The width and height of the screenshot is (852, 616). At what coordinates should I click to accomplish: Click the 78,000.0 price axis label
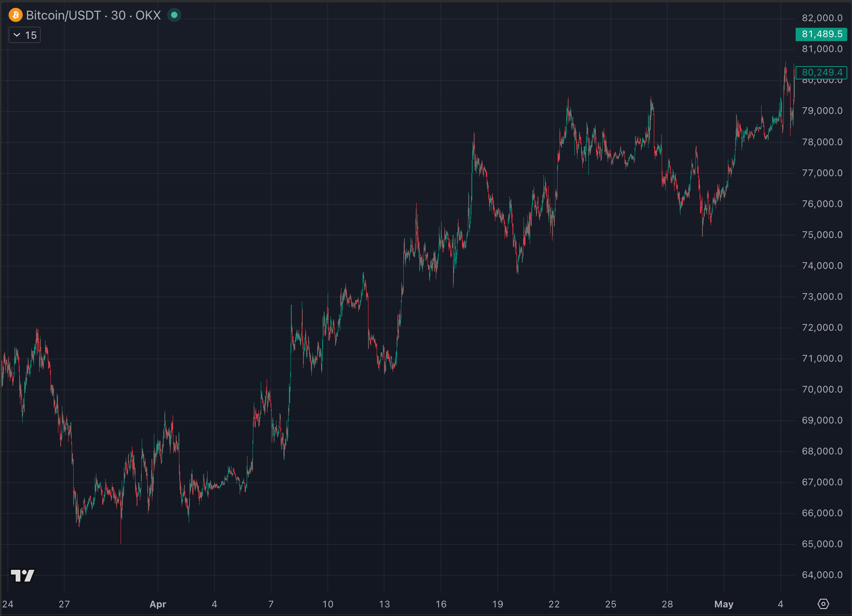822,142
